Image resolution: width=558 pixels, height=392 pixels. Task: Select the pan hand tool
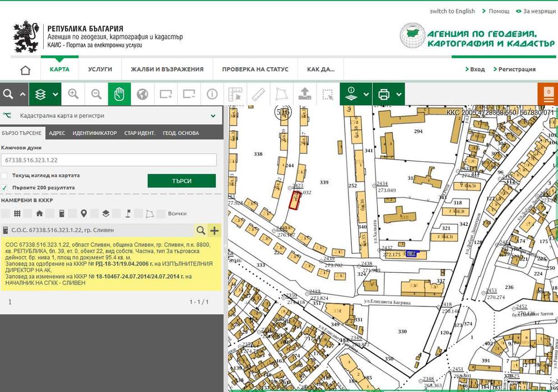(119, 94)
